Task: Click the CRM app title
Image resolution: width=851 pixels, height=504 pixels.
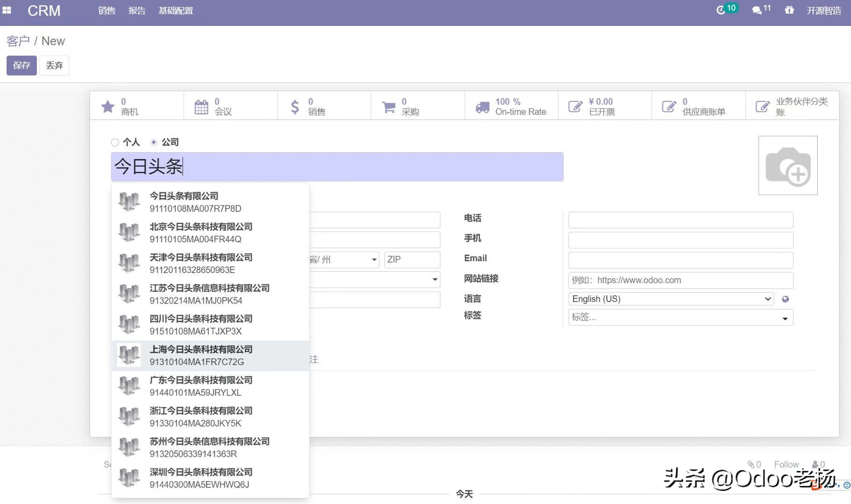Action: [x=44, y=10]
